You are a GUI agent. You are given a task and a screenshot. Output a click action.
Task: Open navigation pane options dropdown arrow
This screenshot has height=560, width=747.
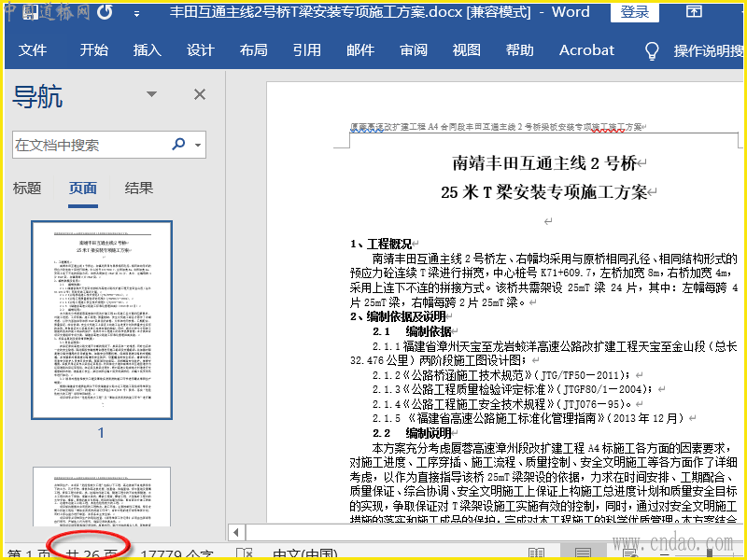coord(151,94)
